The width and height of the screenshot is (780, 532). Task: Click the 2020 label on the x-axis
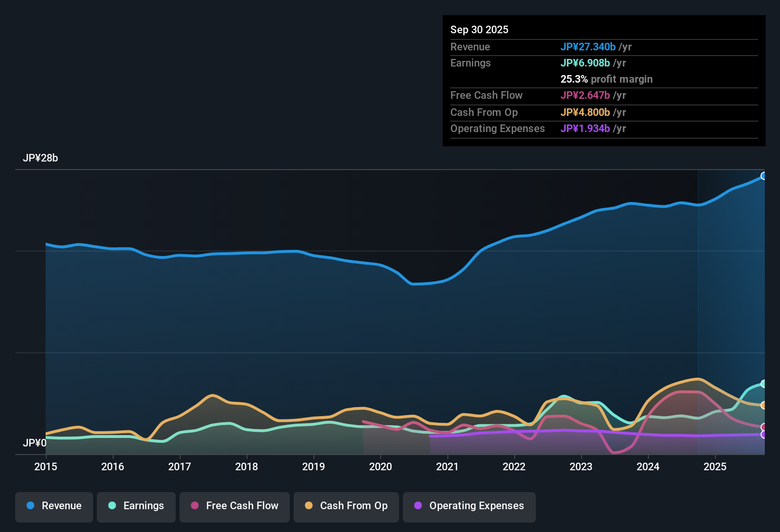pos(380,467)
